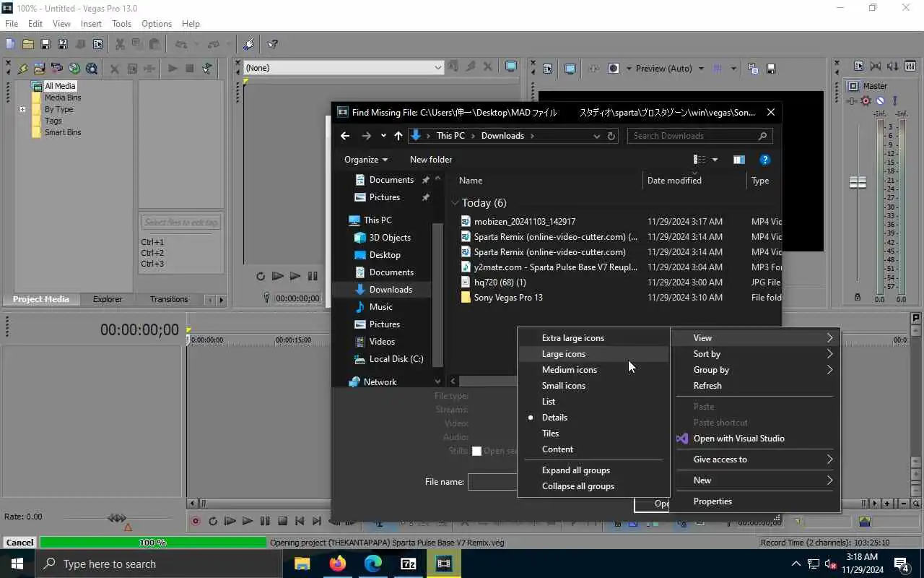Screen dimensions: 924x578
Task: Click the green 100% progress bar
Action: click(153, 543)
